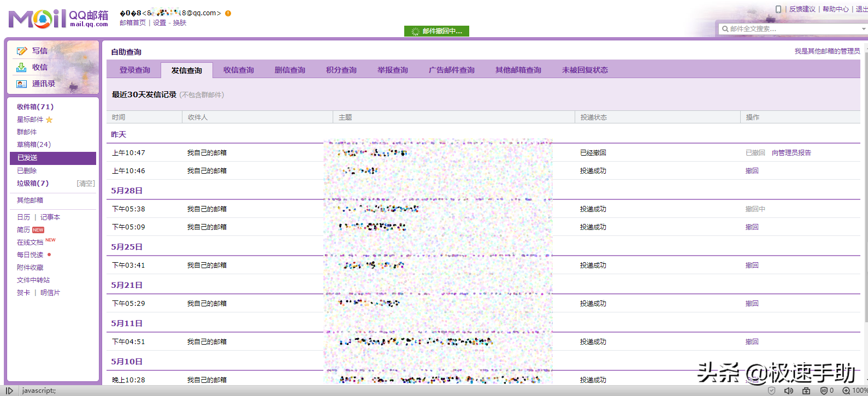The width and height of the screenshot is (868, 396).
Task: Open the 附件收藏 link
Action: click(30, 268)
